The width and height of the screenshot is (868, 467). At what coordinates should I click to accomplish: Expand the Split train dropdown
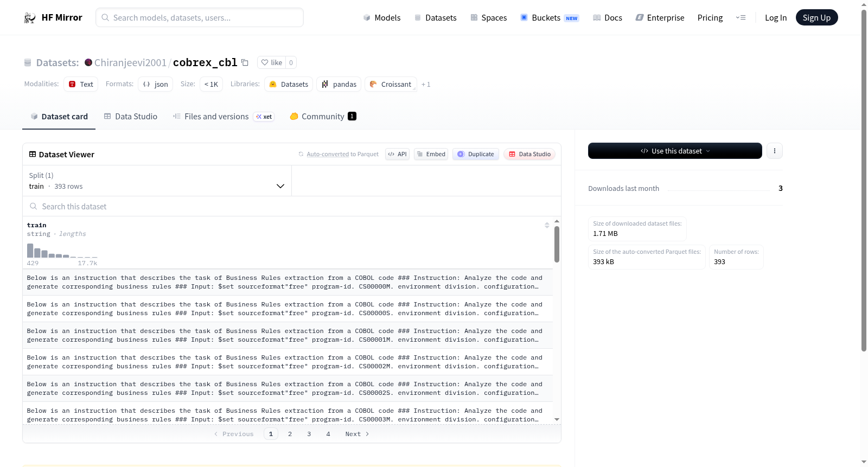pos(157,181)
